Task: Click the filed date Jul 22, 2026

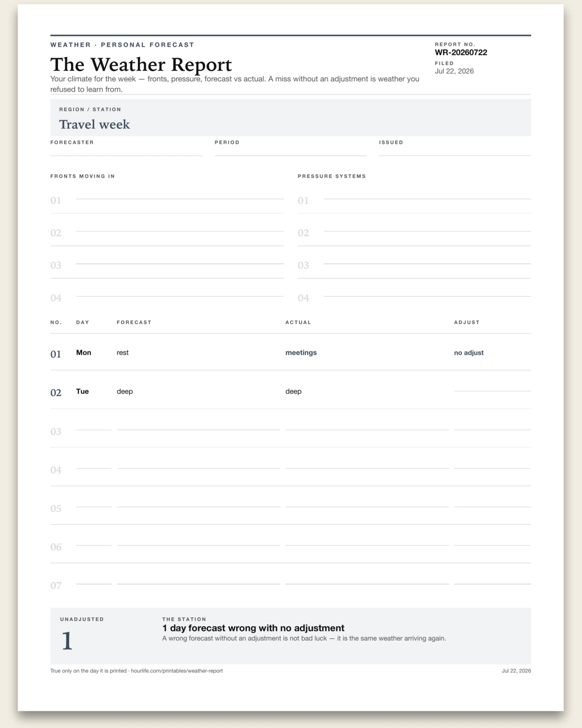Action: (454, 71)
